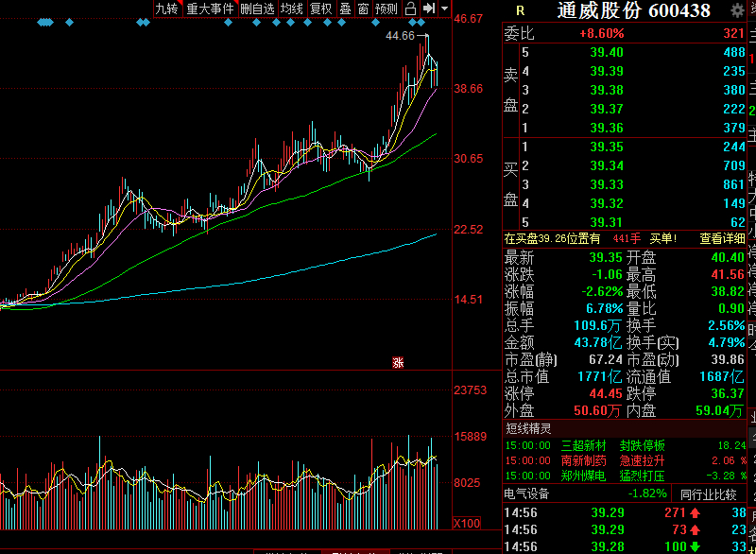The height and width of the screenshot is (554, 756).
Task: Click the jump-to-end arrow icon
Action: tap(429, 9)
